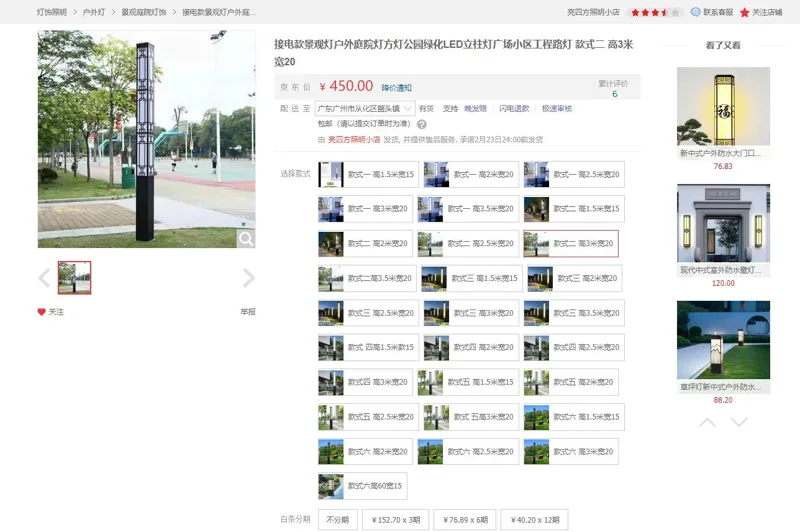Select the product thumbnail below main image

[74, 277]
